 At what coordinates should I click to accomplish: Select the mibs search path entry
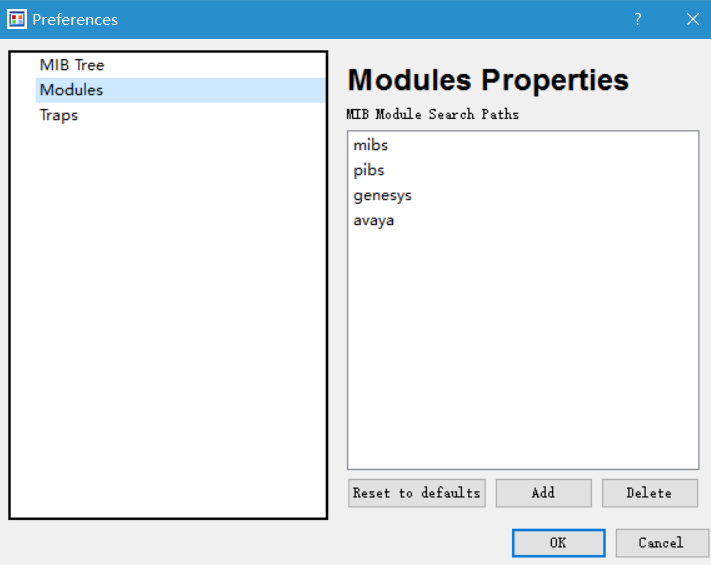371,145
